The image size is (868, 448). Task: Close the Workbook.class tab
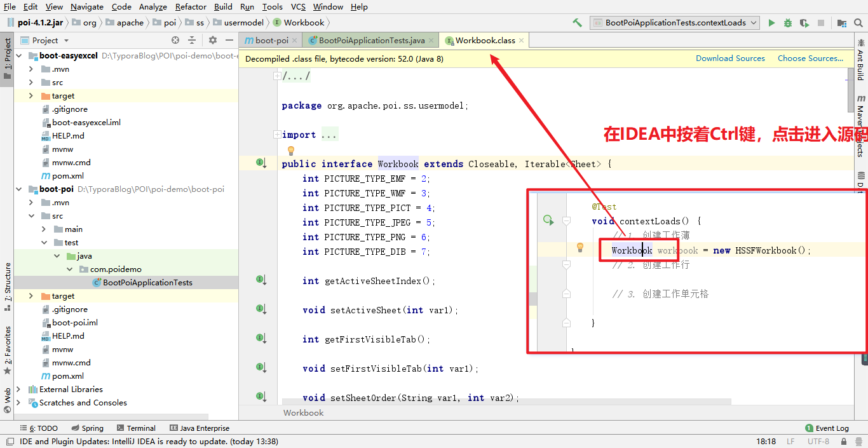[x=522, y=40]
